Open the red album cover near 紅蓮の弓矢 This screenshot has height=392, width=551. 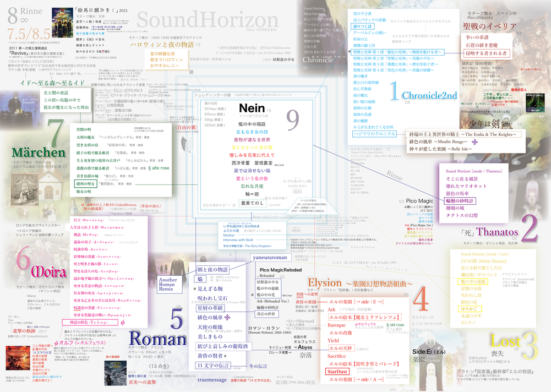(x=18, y=358)
